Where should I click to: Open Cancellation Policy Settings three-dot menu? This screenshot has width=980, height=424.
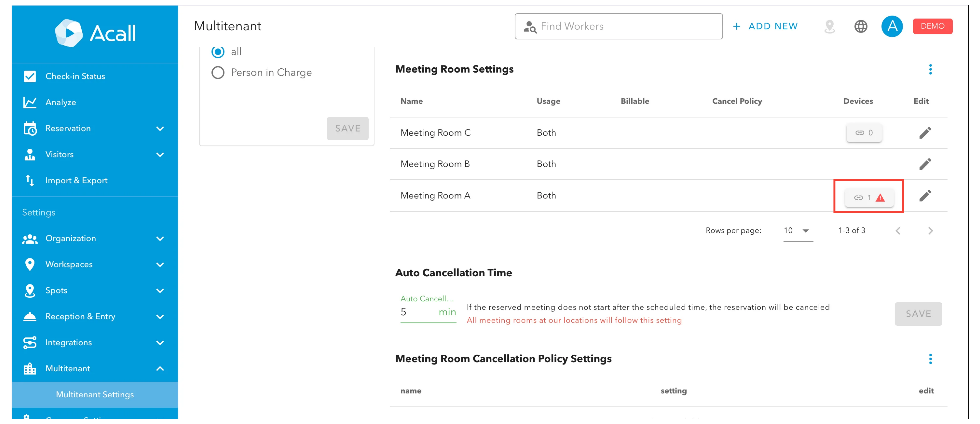click(930, 359)
